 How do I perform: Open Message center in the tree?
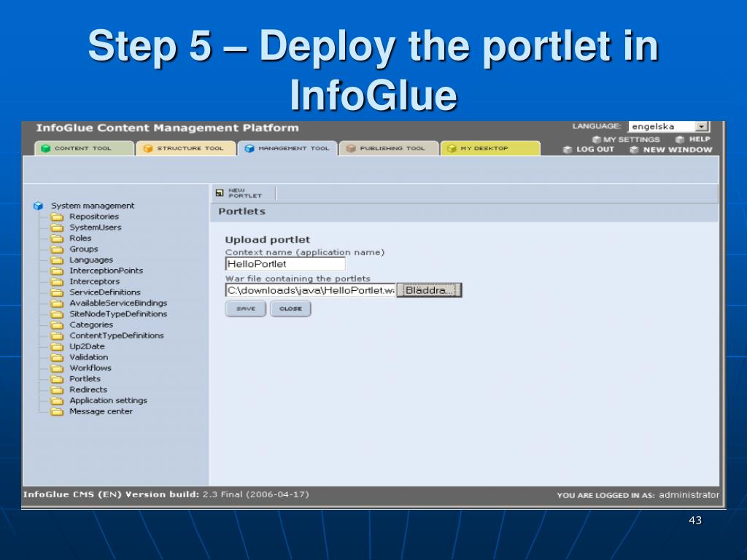[x=101, y=411]
